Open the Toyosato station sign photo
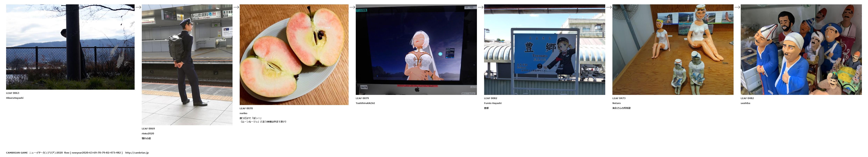Screen dimensions: 868x157 pyautogui.click(x=545, y=49)
